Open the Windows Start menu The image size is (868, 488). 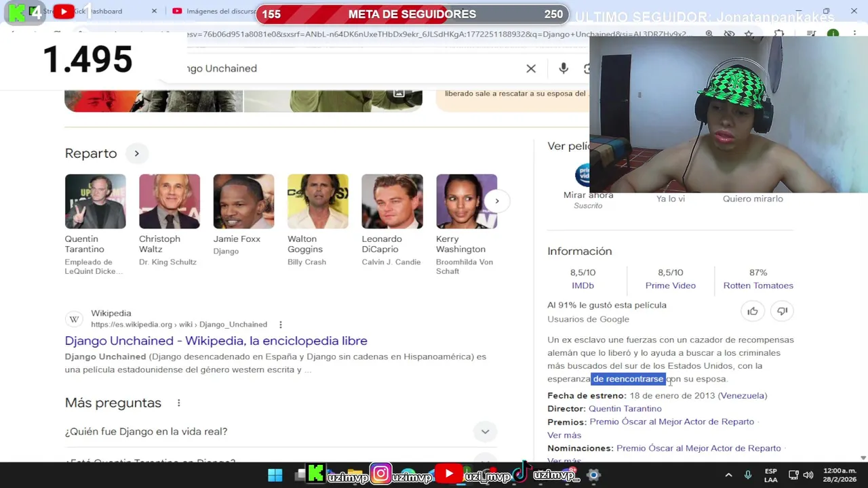click(x=275, y=475)
